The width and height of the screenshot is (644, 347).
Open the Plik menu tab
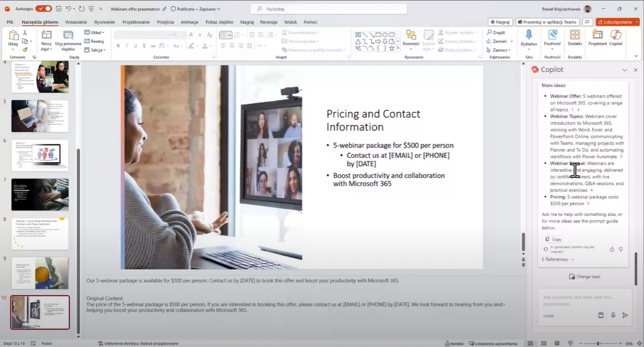[x=10, y=22]
